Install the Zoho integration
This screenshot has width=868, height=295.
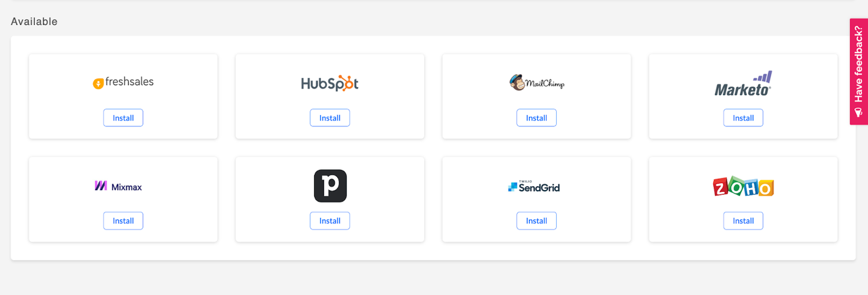click(743, 221)
